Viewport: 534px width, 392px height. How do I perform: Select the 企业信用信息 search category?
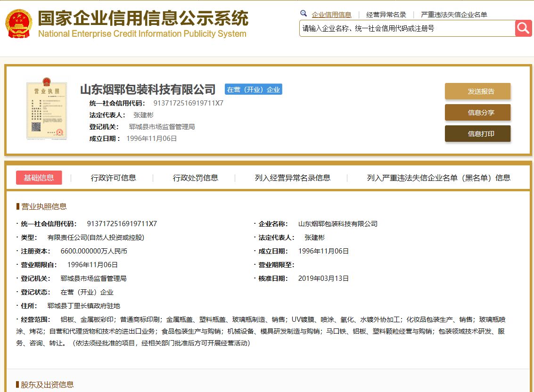[331, 15]
